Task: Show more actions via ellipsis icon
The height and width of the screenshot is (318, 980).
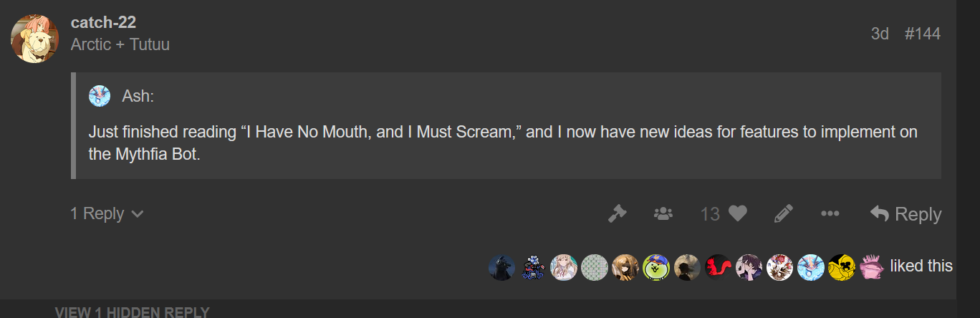Action: [830, 213]
